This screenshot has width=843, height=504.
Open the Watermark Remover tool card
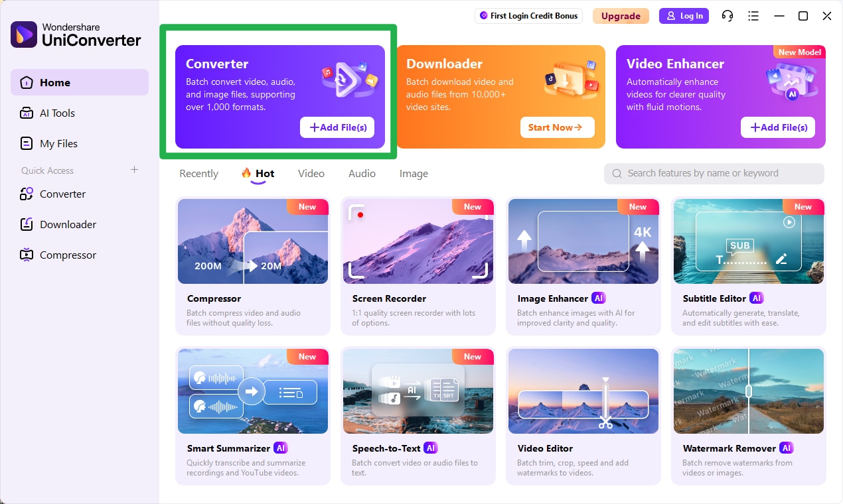(x=749, y=416)
